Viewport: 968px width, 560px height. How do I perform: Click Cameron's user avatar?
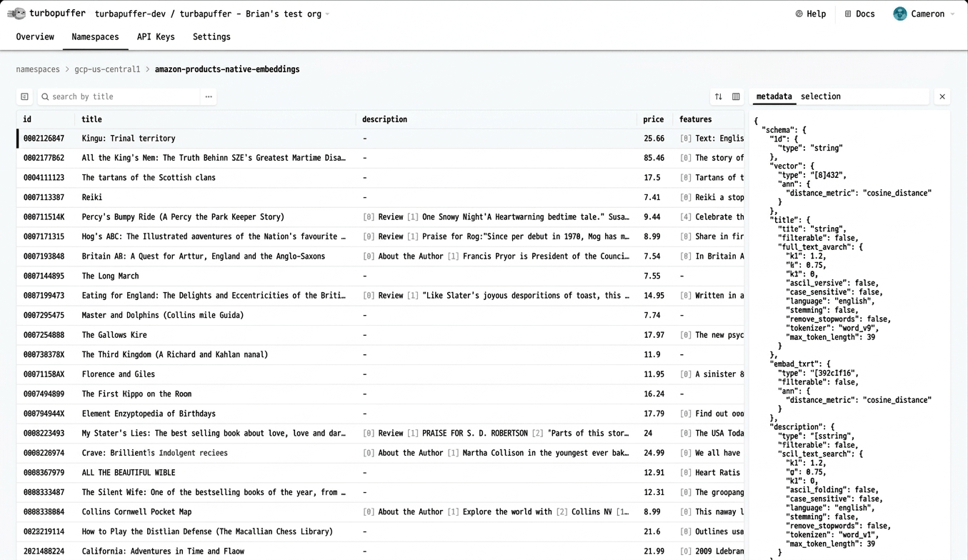[x=900, y=14]
